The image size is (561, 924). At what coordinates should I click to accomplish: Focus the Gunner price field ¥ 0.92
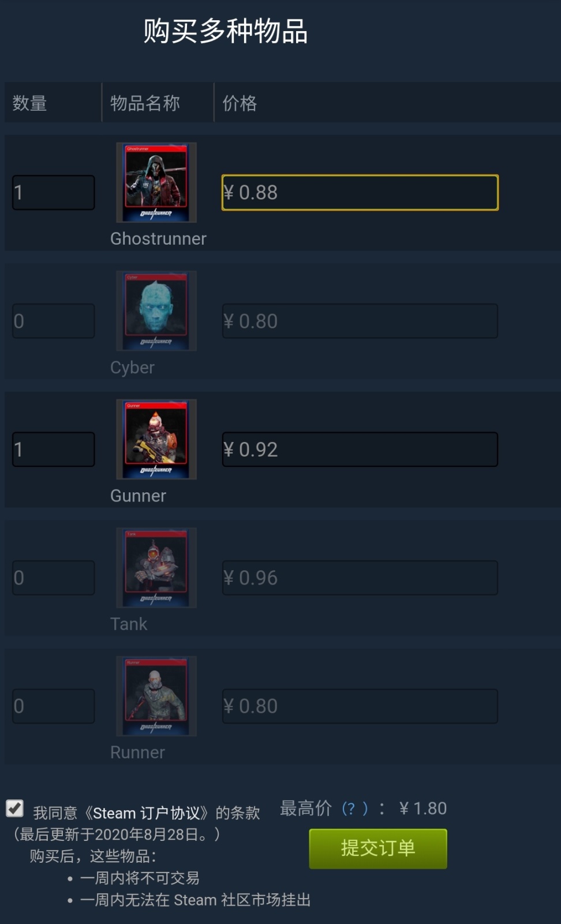(x=360, y=450)
